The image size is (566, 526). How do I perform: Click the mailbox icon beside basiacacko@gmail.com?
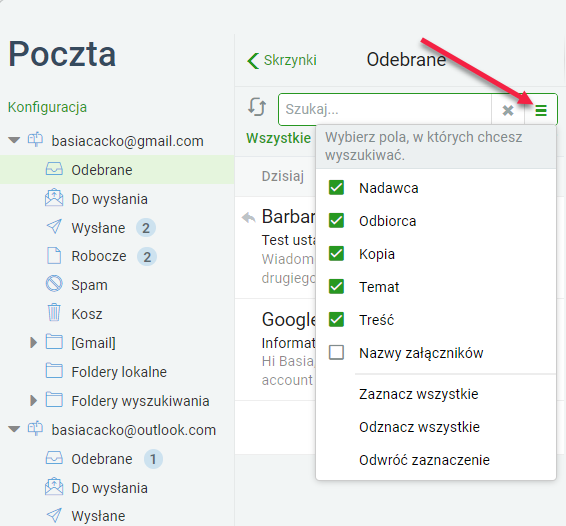point(35,140)
